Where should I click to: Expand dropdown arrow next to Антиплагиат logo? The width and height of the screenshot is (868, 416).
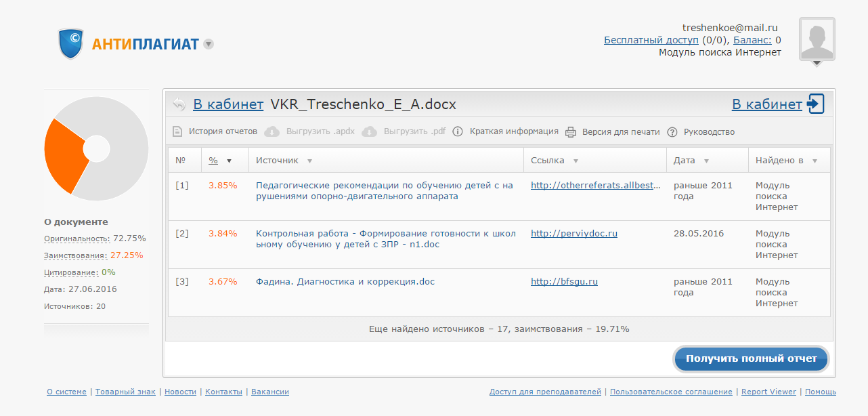[x=209, y=44]
